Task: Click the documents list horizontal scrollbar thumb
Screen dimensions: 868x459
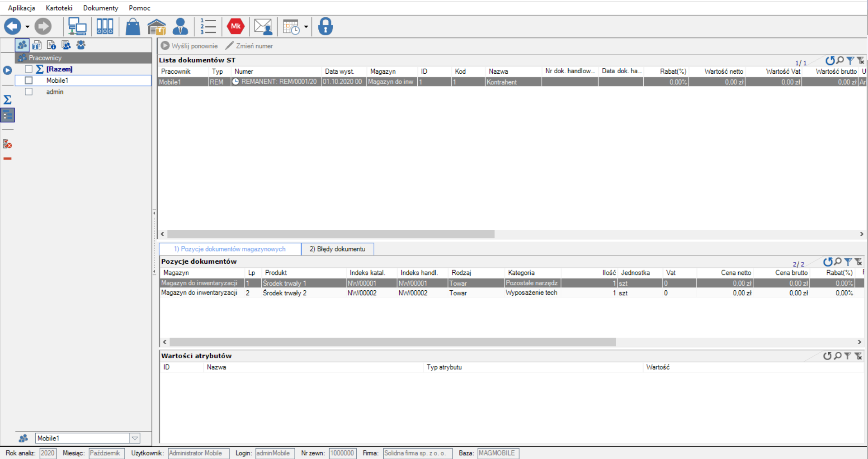Action: [x=331, y=234]
